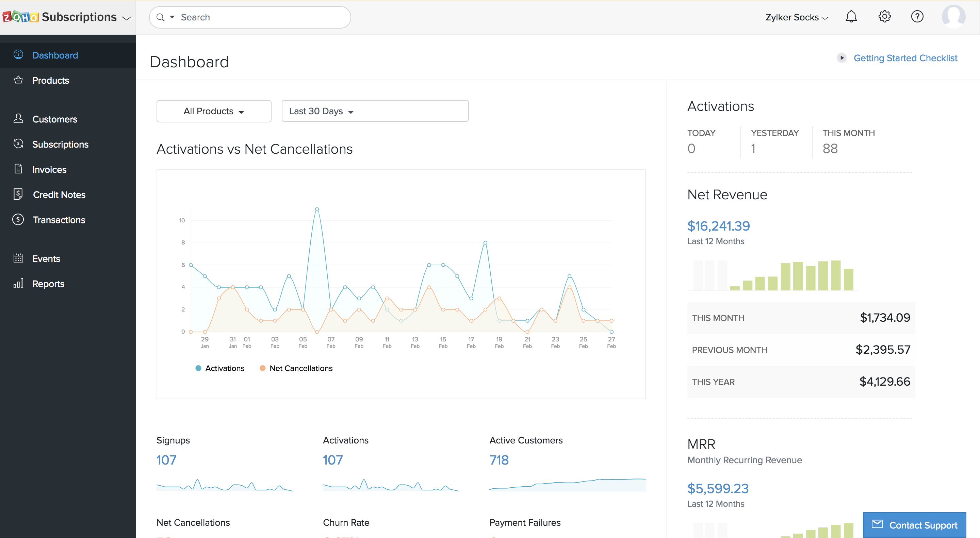Expand the All Products dropdown filter
This screenshot has height=538, width=980.
click(x=214, y=111)
